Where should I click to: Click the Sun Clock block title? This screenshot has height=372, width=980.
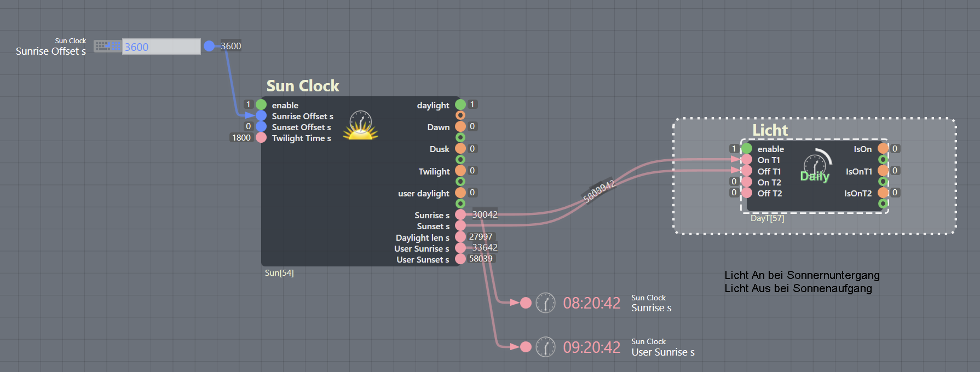point(303,86)
